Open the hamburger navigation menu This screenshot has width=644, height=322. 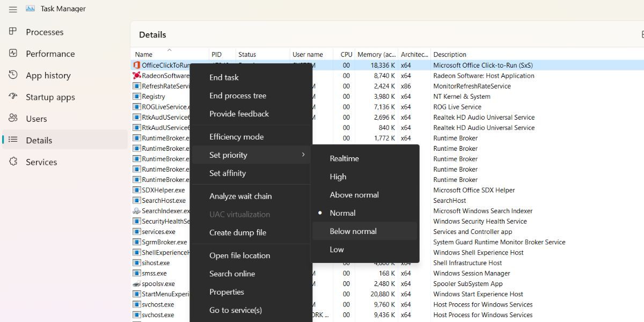[x=13, y=9]
